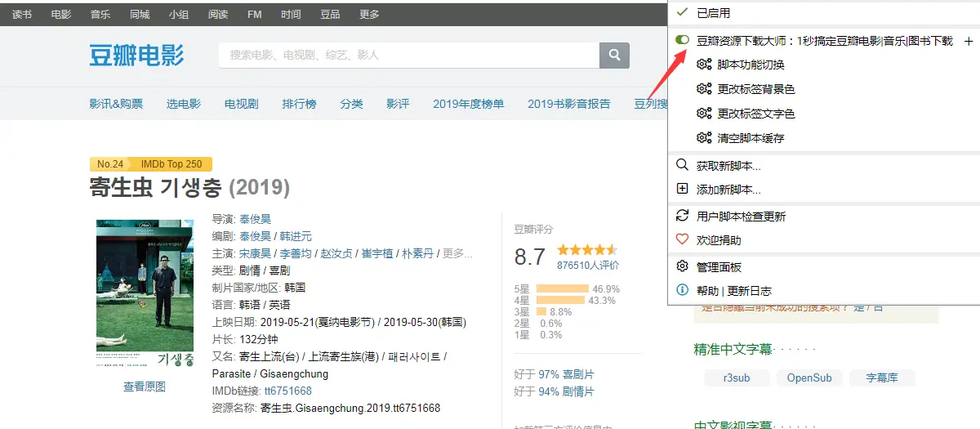Screen dimensions: 980x429
Task: Go to 影讯&购票 tab
Action: (x=116, y=104)
